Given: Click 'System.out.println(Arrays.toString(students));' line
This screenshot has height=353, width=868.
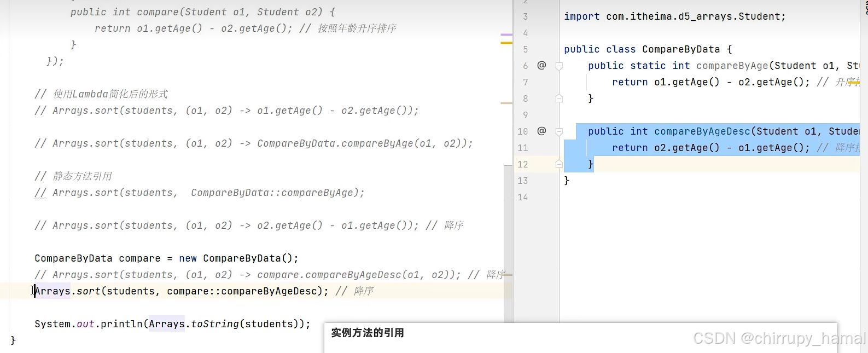Looking at the screenshot, I should tap(172, 324).
